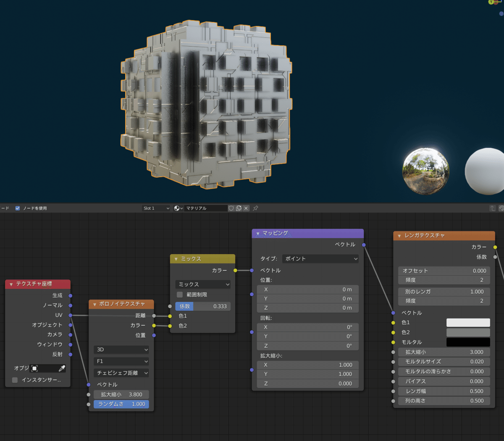The height and width of the screenshot is (441, 504).
Task: Click the レンガテクスチャ ベクトル input socket
Action: pyautogui.click(x=393, y=313)
